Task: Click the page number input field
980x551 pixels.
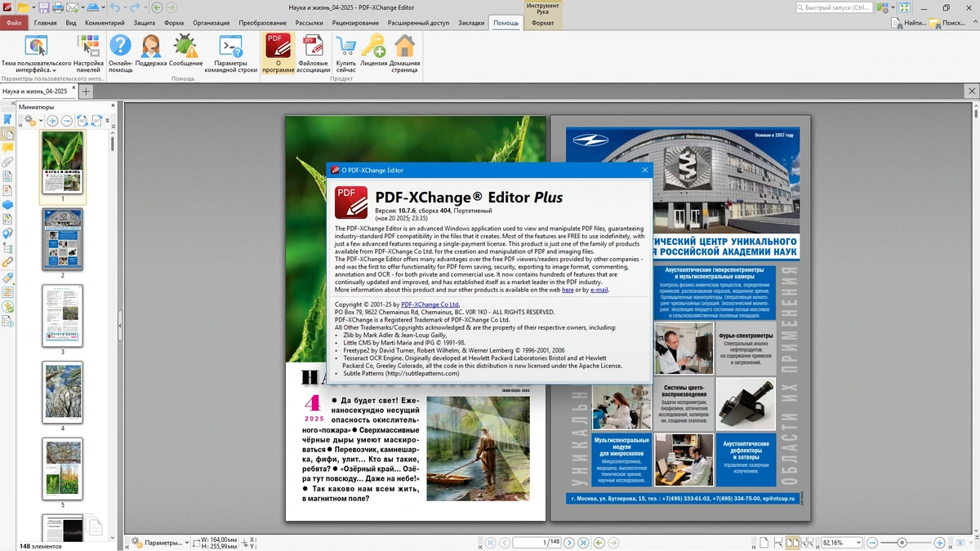Action: (x=537, y=543)
